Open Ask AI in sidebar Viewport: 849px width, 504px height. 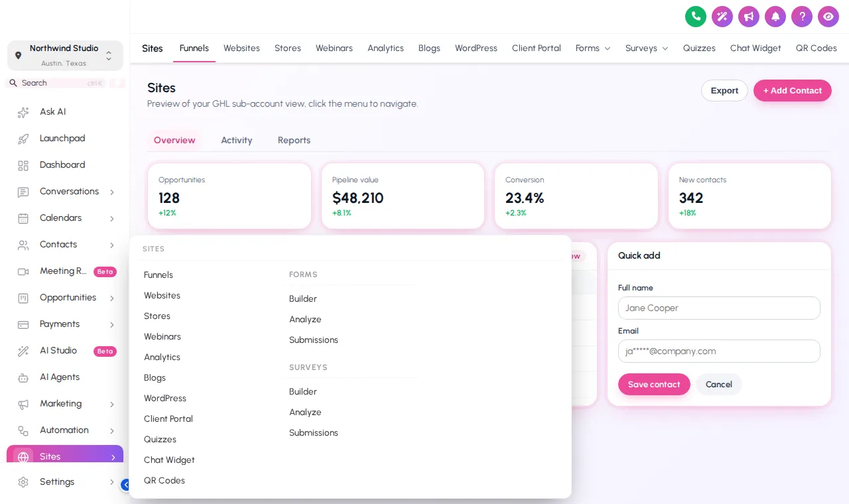65,112
